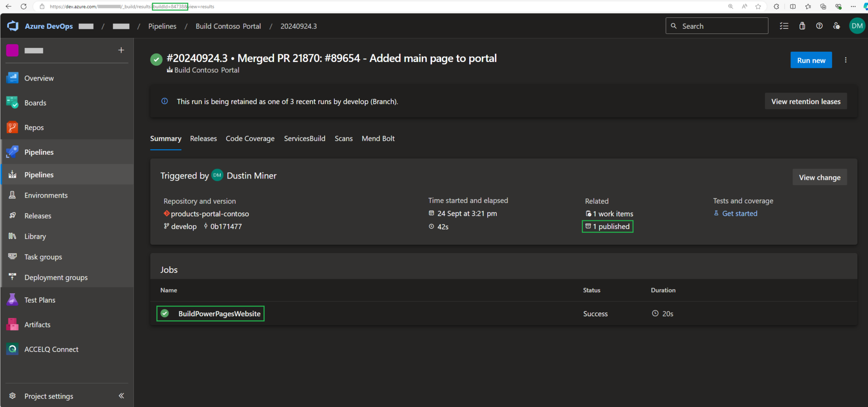Open Artifacts from the sidebar
Screen dimensions: 868x407
[38, 324]
